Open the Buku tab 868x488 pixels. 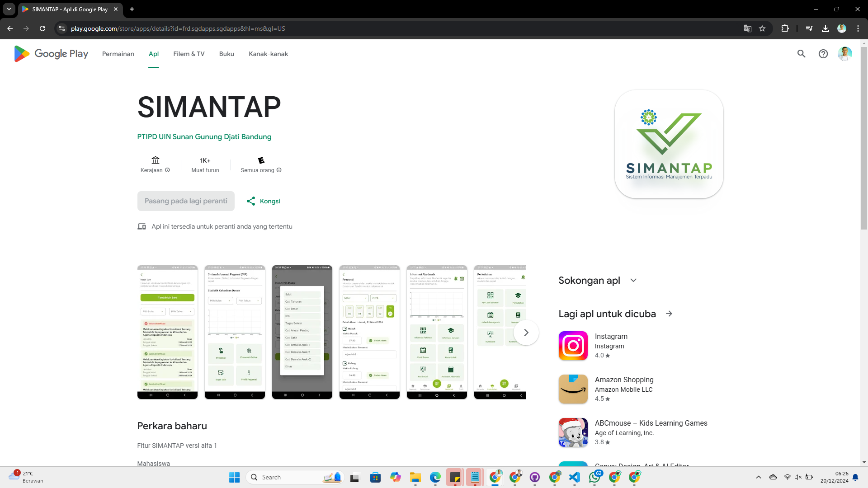(226, 54)
